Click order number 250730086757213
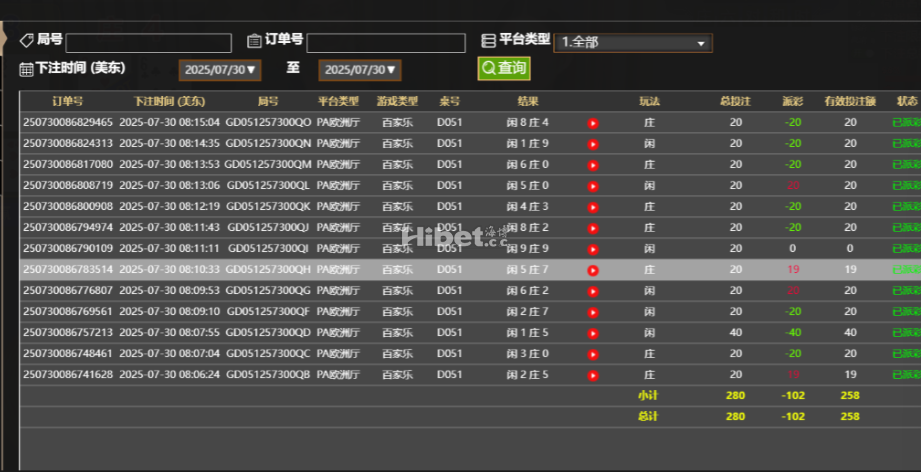Image resolution: width=921 pixels, height=472 pixels. pos(68,333)
